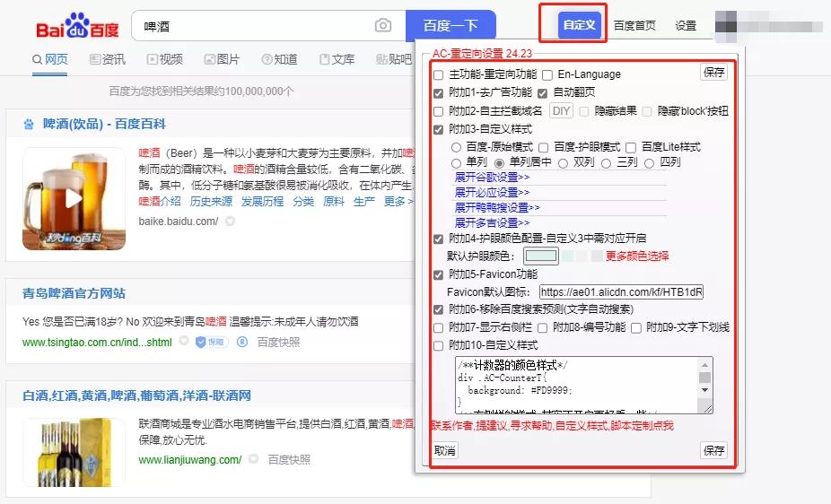831x504 pixels.
Task: Click the Baidu logo
Action: click(77, 26)
